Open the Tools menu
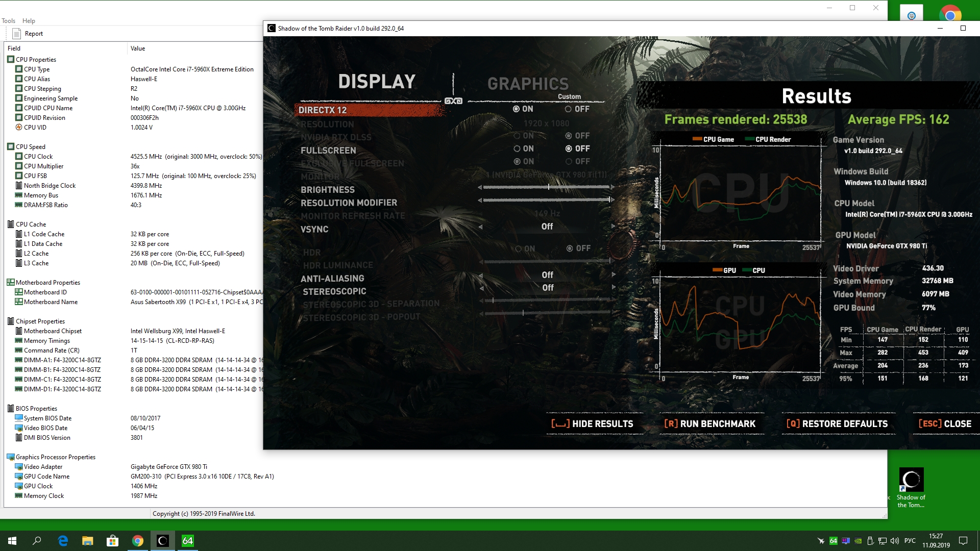 8,21
